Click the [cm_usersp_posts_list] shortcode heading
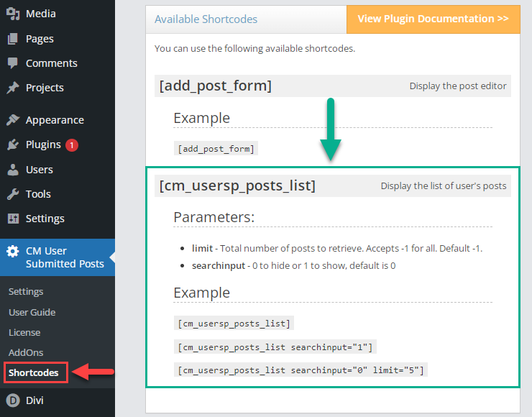 [237, 186]
